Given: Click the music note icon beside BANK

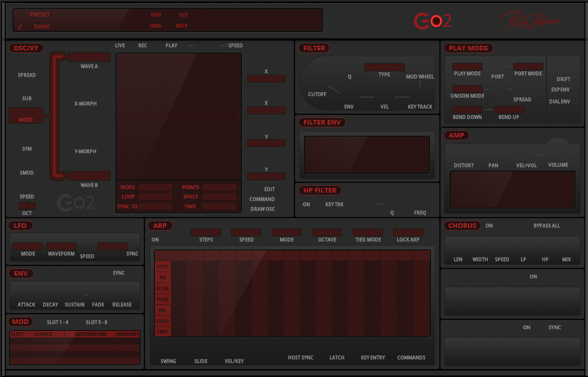Looking at the screenshot, I should 20,26.
